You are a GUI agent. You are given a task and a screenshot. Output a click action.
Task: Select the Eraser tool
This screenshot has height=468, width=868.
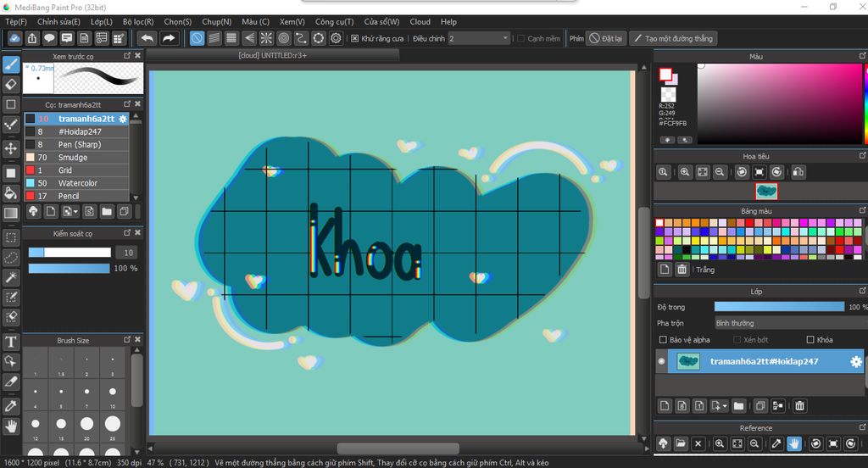click(x=11, y=84)
